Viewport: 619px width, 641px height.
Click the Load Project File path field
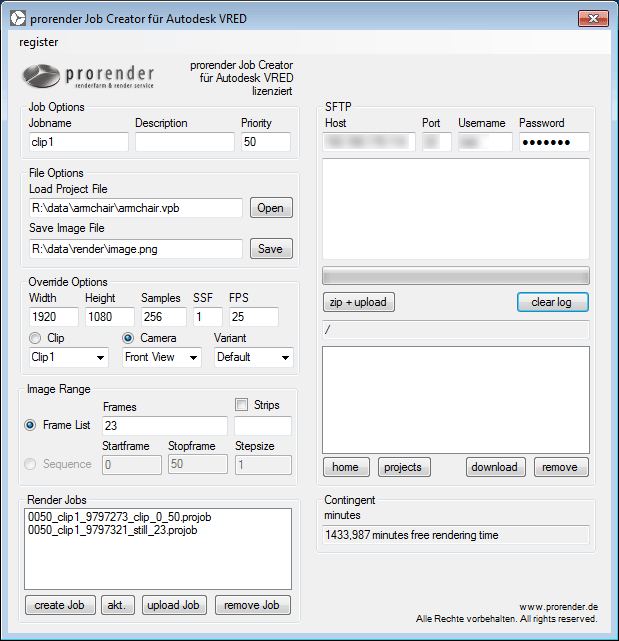[x=136, y=208]
